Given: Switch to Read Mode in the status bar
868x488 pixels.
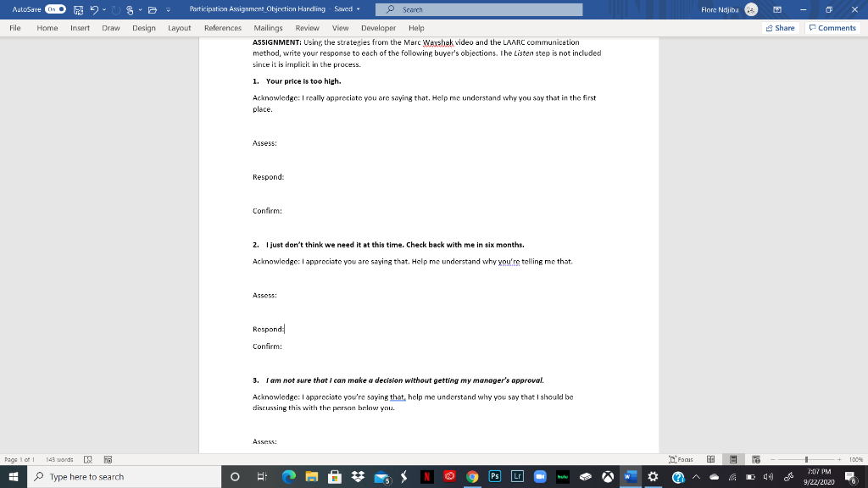Looking at the screenshot, I should click(710, 458).
